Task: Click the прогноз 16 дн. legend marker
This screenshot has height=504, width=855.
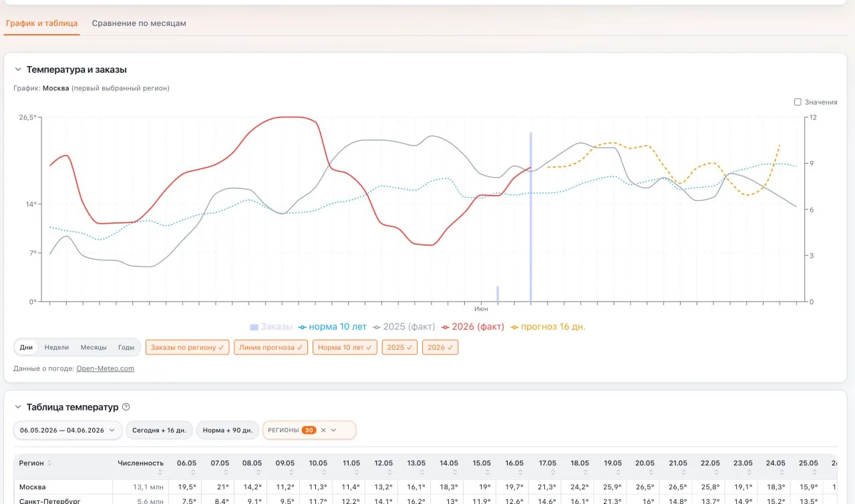Action: (x=514, y=327)
